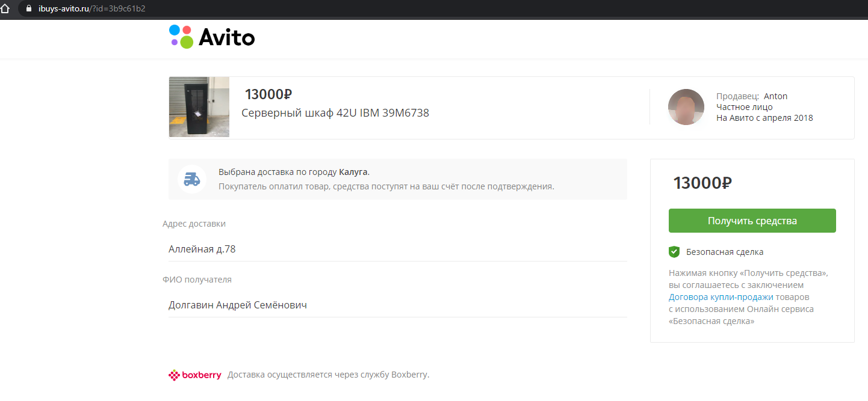Click the 'На Авито с апреля 2018' text

pos(764,118)
